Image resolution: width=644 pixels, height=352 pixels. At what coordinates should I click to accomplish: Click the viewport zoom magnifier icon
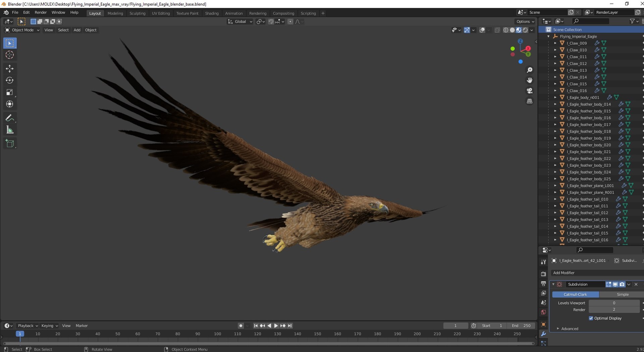(x=529, y=70)
